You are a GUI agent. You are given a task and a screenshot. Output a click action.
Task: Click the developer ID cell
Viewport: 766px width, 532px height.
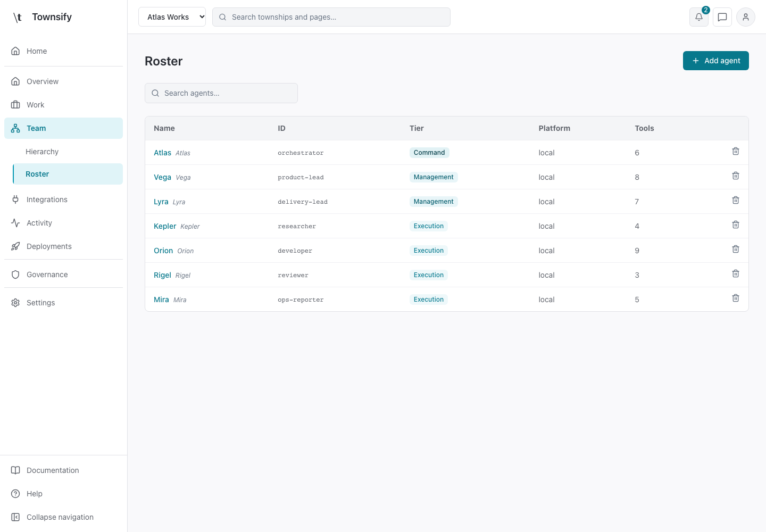[x=295, y=251]
